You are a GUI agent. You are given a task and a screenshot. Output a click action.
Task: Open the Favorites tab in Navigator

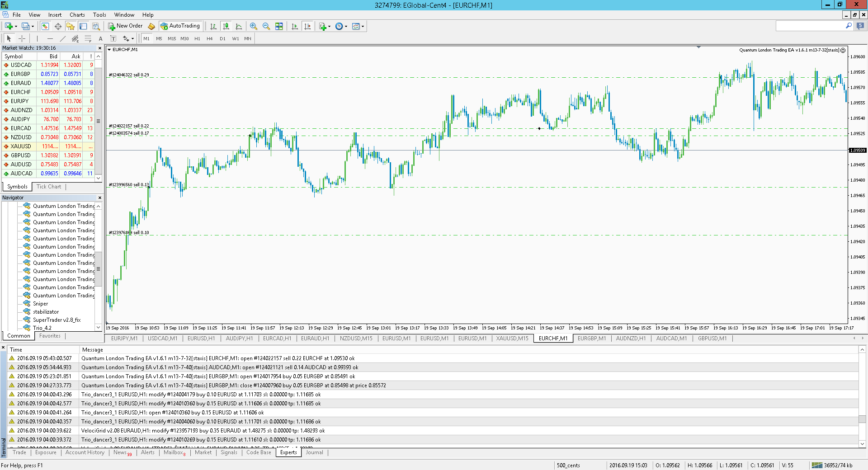[x=50, y=336]
